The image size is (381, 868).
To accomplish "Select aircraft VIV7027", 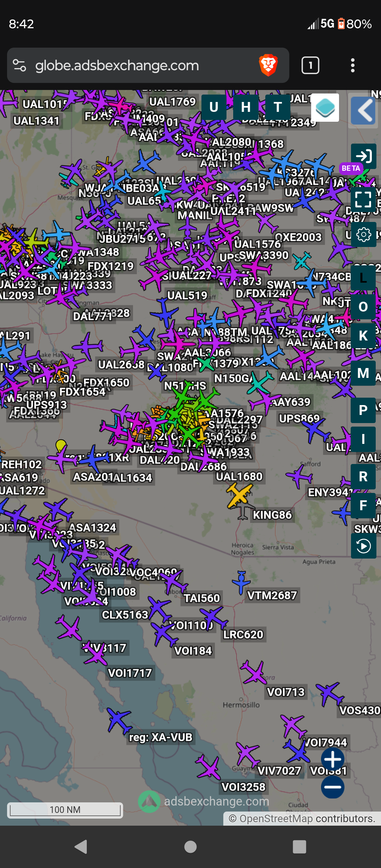I will click(248, 754).
